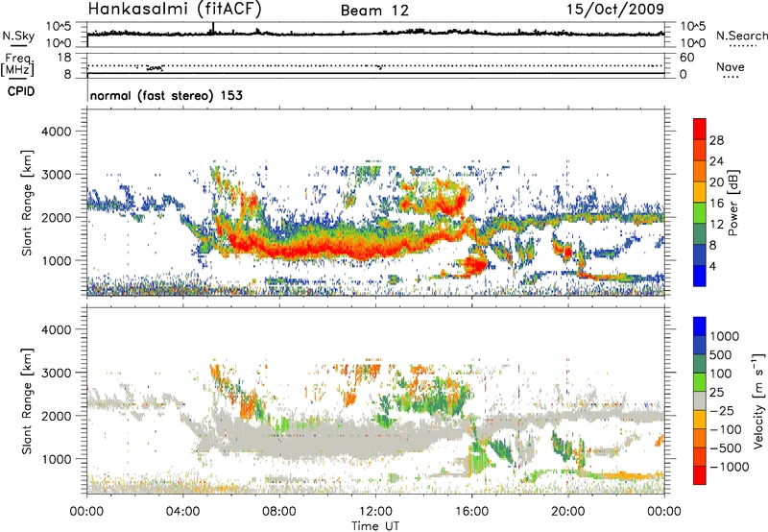Click 'normal (fast stereo) 153' text
This screenshot has width=768, height=532.
pyautogui.click(x=166, y=95)
